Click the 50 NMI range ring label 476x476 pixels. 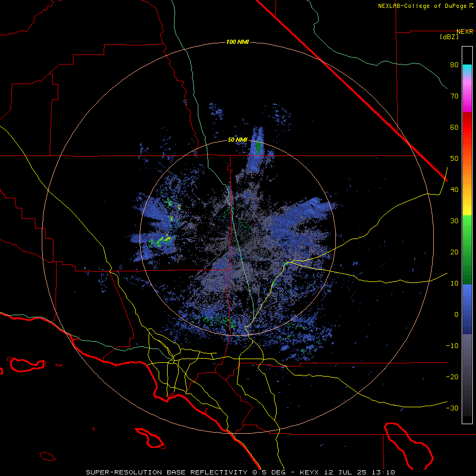[x=237, y=140]
